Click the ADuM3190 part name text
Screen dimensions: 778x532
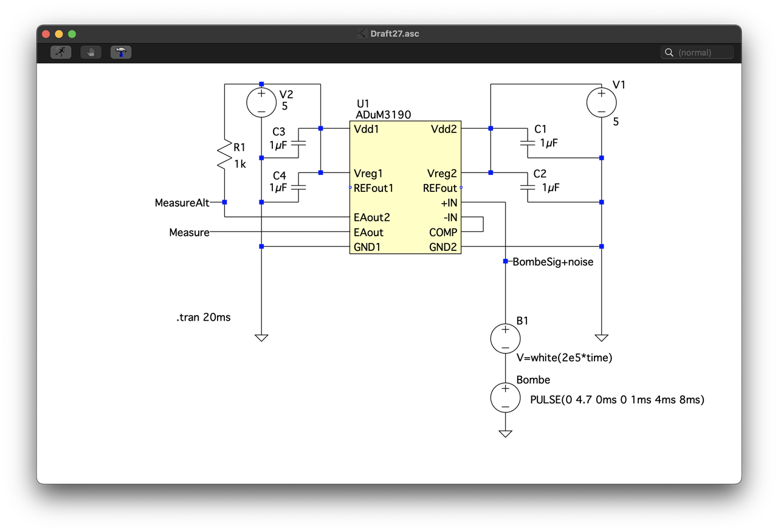[x=384, y=114]
